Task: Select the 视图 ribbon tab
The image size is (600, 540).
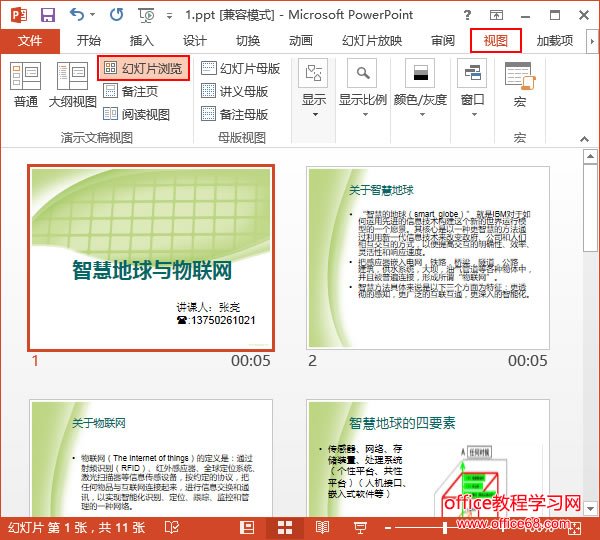Action: [x=496, y=41]
